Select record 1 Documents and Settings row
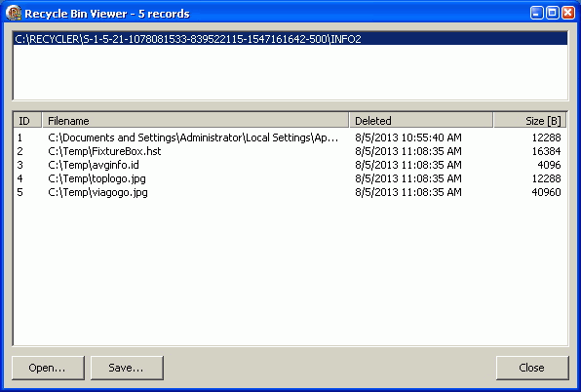Screen dimensions: 581x392 coord(290,137)
